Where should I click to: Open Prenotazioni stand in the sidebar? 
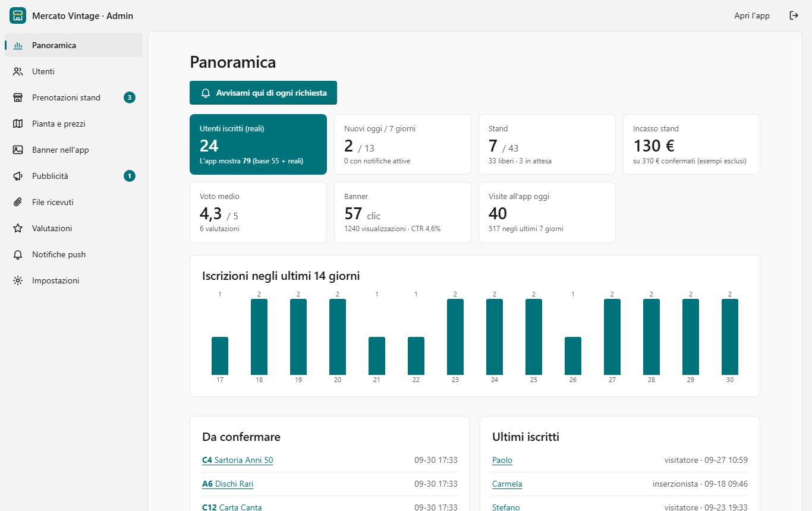[74, 97]
